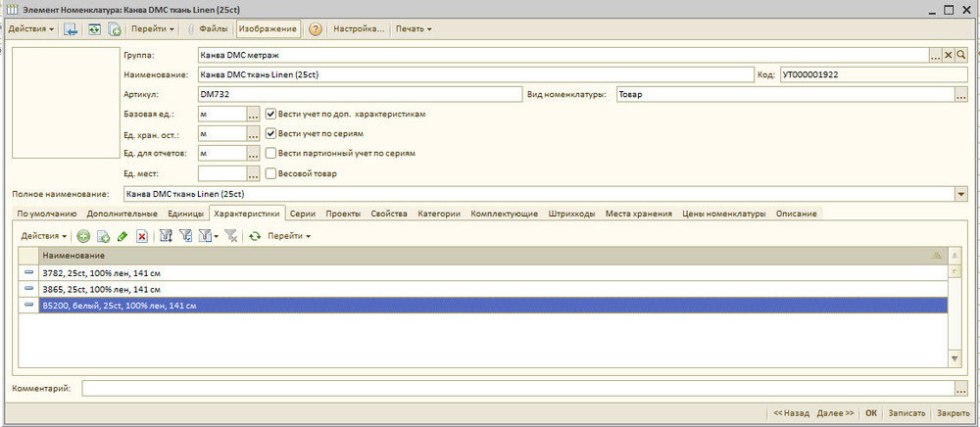Open the Цены номенклатуры tab
This screenshot has height=427, width=980.
click(724, 213)
